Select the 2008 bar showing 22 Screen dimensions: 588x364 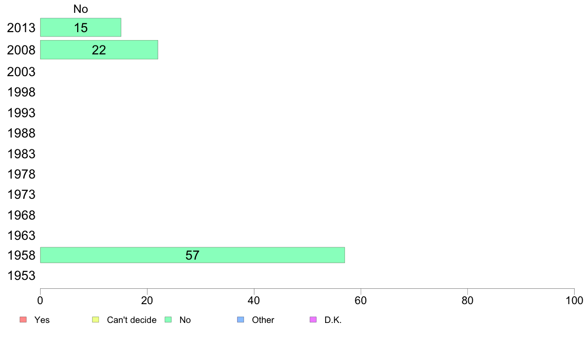(99, 49)
